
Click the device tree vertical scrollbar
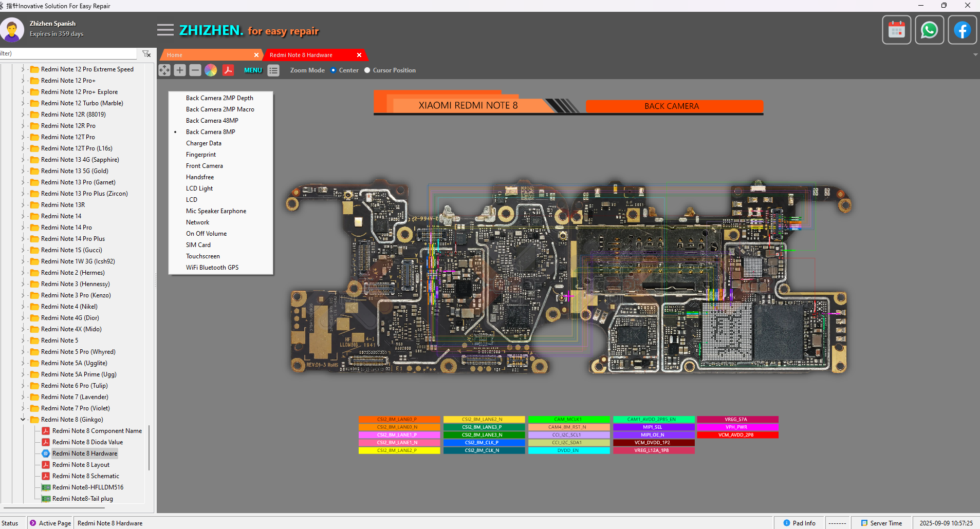click(149, 447)
